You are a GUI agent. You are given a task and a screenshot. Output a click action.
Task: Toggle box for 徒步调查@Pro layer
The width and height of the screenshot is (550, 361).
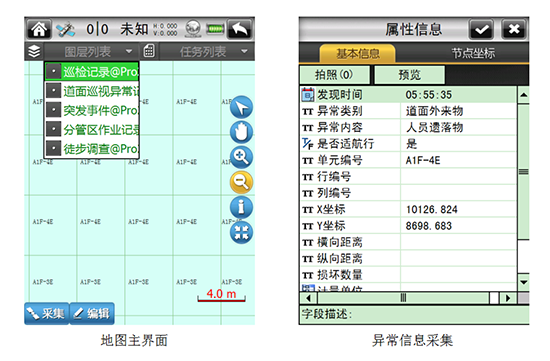(x=53, y=149)
